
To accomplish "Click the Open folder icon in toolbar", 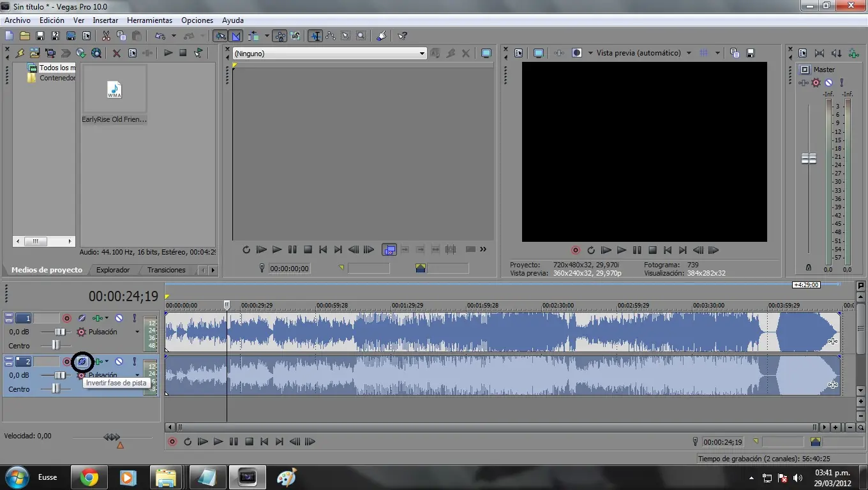I will 24,36.
